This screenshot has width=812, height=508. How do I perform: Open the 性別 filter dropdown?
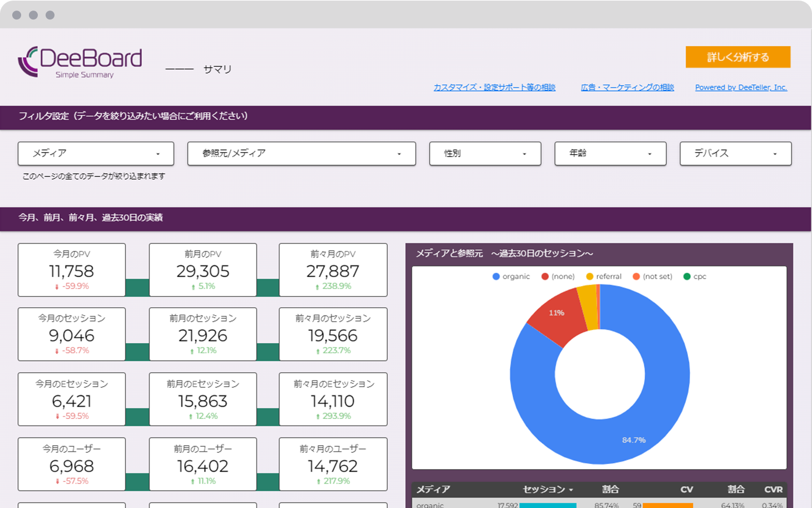click(485, 154)
